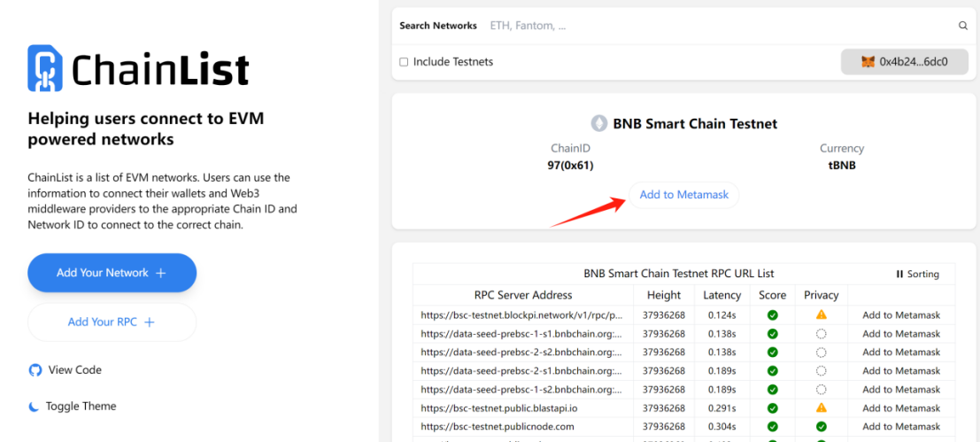980x442 pixels.
Task: Focus the Search Networks input field
Action: tap(719, 27)
